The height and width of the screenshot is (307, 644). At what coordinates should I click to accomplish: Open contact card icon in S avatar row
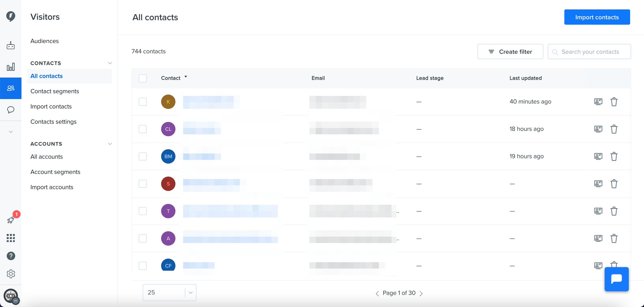tap(598, 184)
